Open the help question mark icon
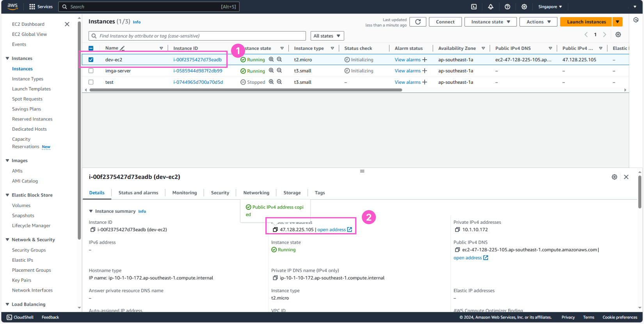Viewport: 644px width, 324px height. coord(507,7)
